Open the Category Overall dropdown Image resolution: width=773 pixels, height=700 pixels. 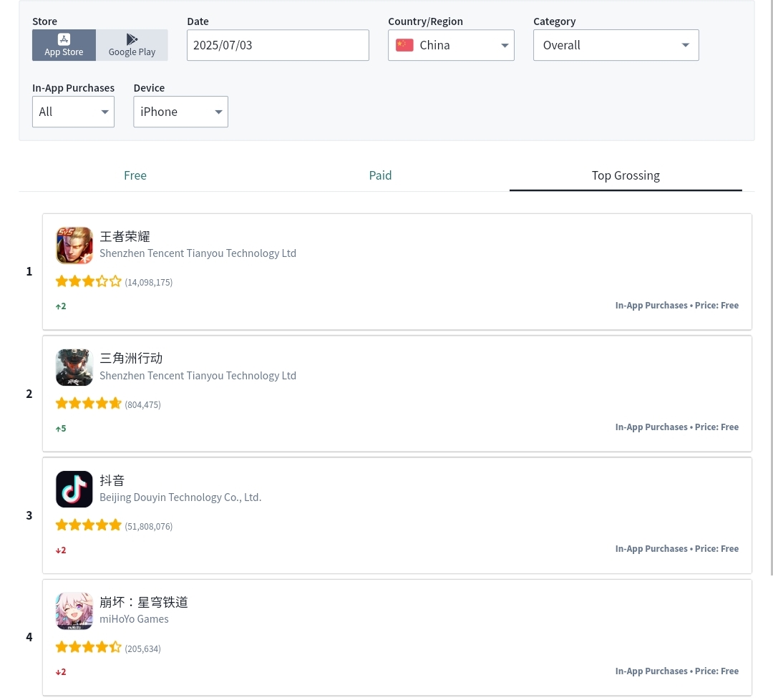[x=616, y=45]
